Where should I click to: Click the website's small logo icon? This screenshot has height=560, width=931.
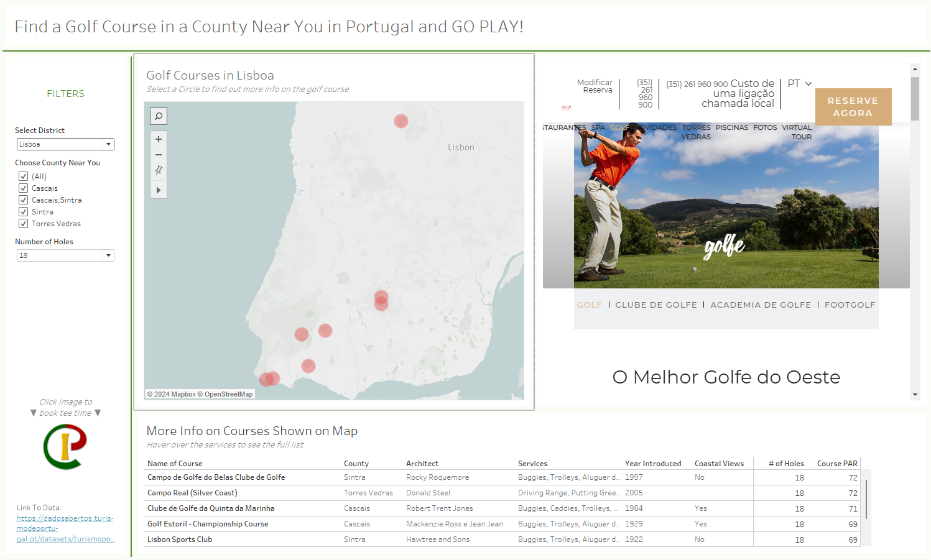coord(566,107)
